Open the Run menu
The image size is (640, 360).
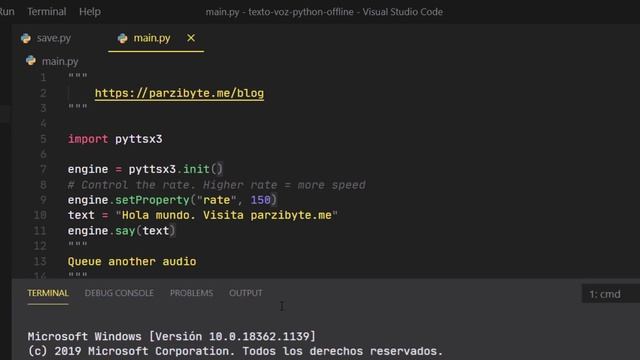point(7,11)
